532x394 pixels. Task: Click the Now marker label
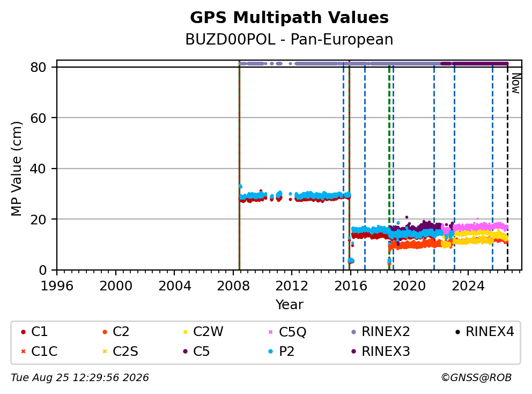(x=516, y=84)
